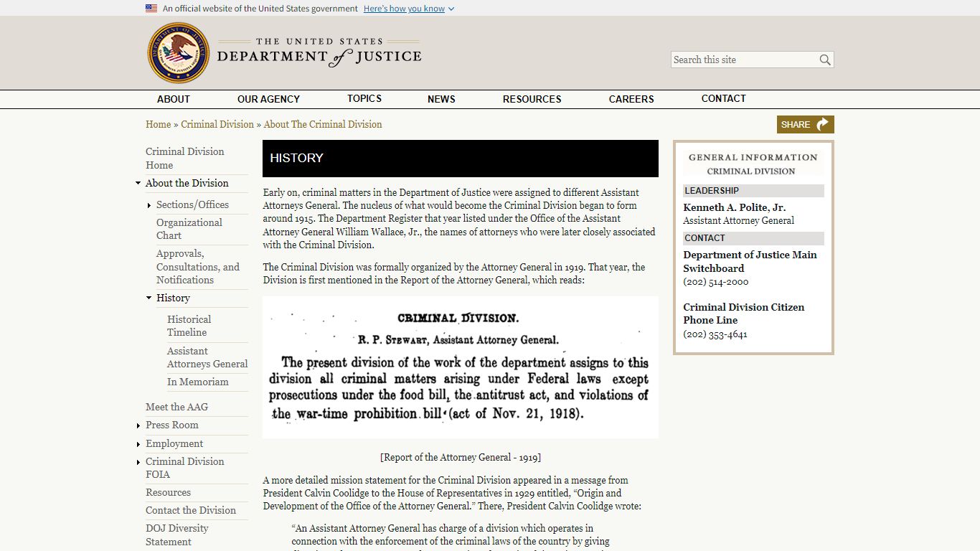
Task: Open 'Approvals, Consultations, and Notifications' link
Action: pos(198,267)
